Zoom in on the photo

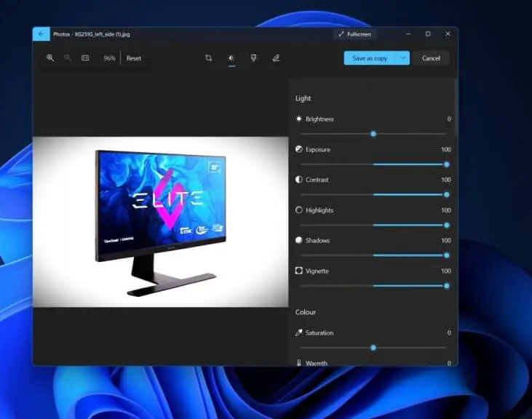pyautogui.click(x=50, y=58)
